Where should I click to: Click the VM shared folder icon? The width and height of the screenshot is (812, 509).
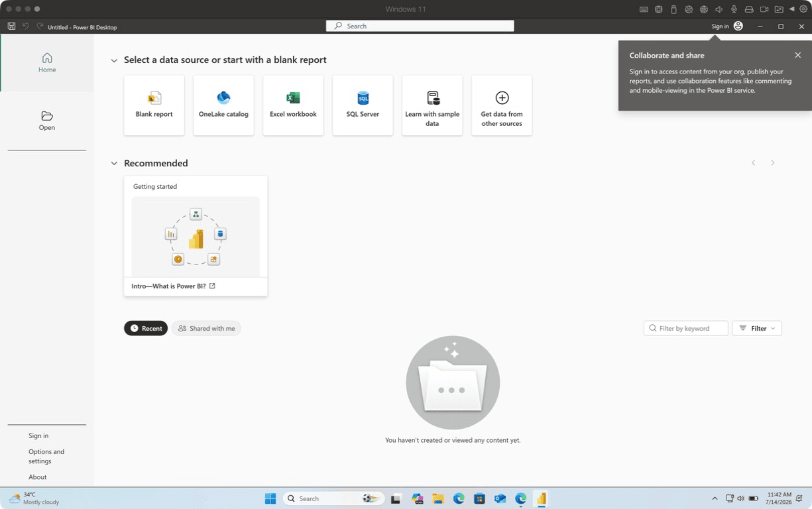(x=779, y=9)
